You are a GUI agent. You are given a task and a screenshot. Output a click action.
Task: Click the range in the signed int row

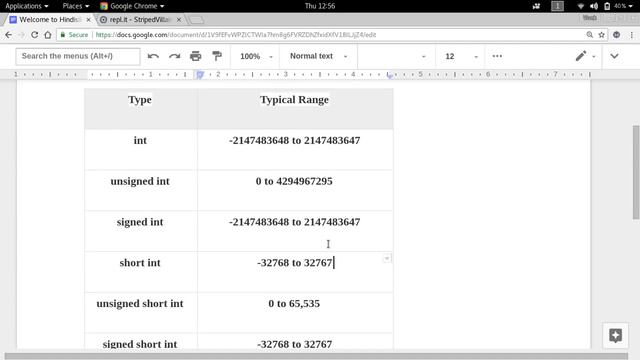coord(294,222)
